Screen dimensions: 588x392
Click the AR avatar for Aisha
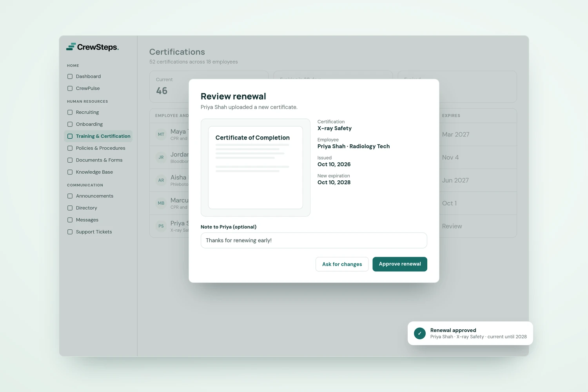click(x=161, y=180)
